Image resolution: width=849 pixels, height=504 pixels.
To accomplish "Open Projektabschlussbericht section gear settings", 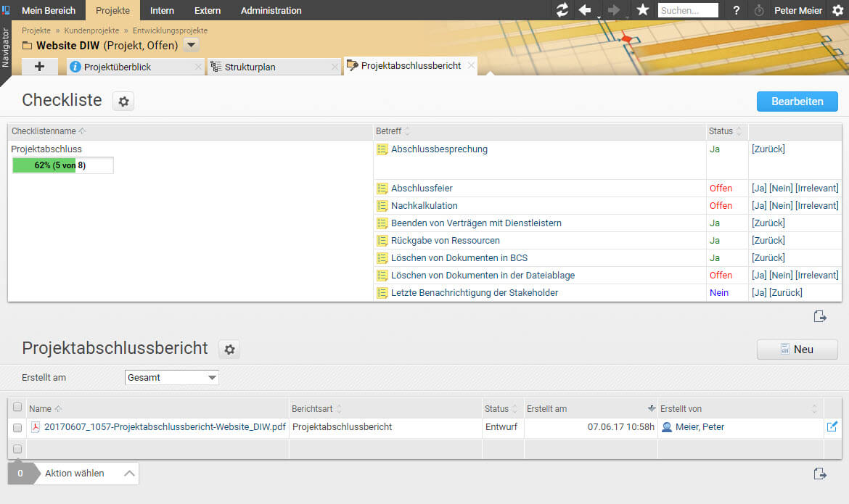I will pyautogui.click(x=229, y=350).
